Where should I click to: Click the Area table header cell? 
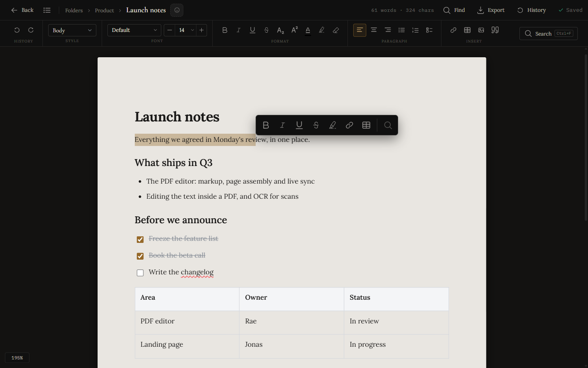click(x=187, y=299)
